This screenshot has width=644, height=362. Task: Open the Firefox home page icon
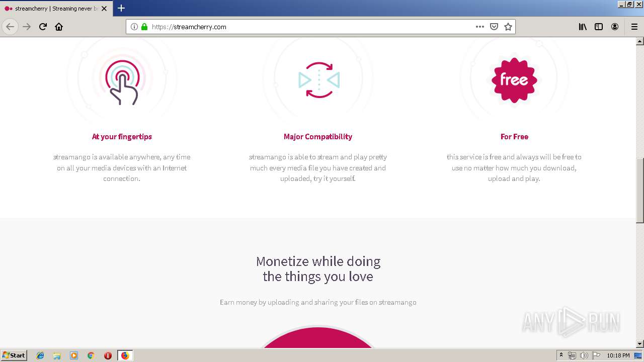(x=59, y=27)
